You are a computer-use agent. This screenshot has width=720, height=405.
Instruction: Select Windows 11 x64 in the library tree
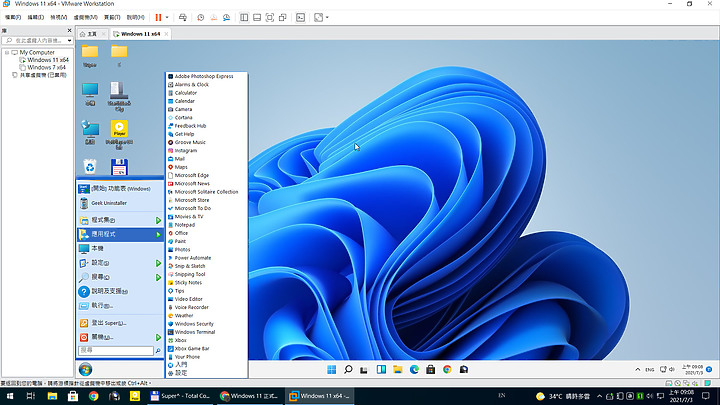(x=48, y=60)
